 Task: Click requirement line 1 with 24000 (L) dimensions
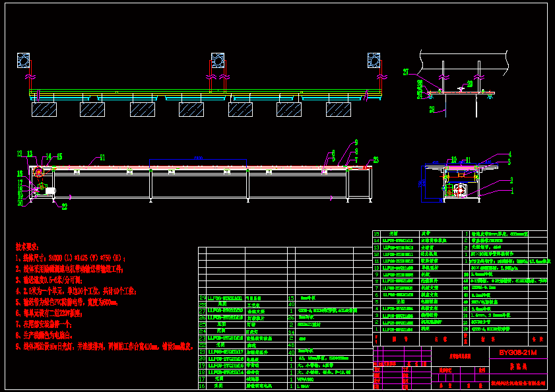click(70, 258)
